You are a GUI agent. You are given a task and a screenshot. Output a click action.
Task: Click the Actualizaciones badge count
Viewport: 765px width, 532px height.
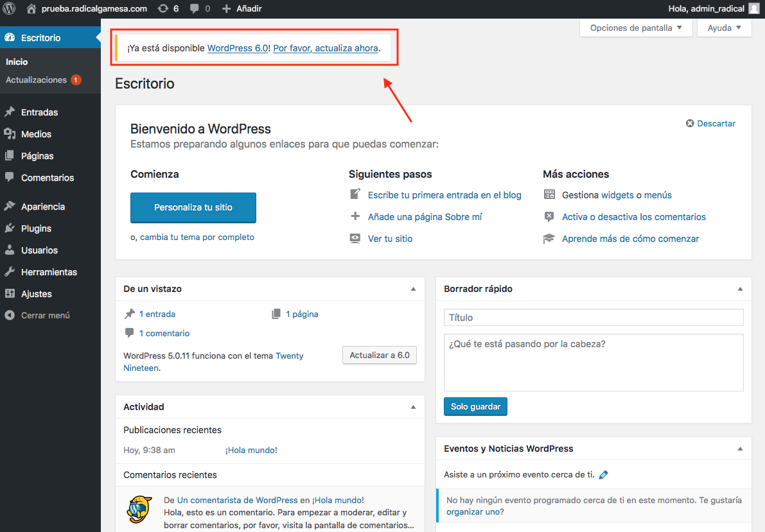pyautogui.click(x=76, y=80)
